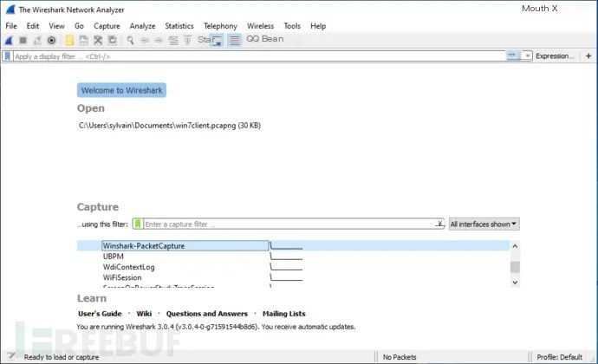The width and height of the screenshot is (598, 364).
Task: Focus the display filter input field
Action: (259, 56)
